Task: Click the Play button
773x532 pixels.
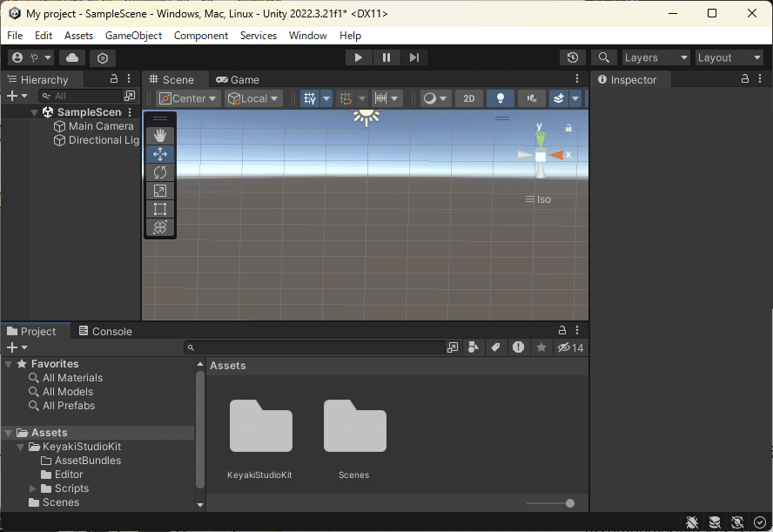Action: click(359, 57)
